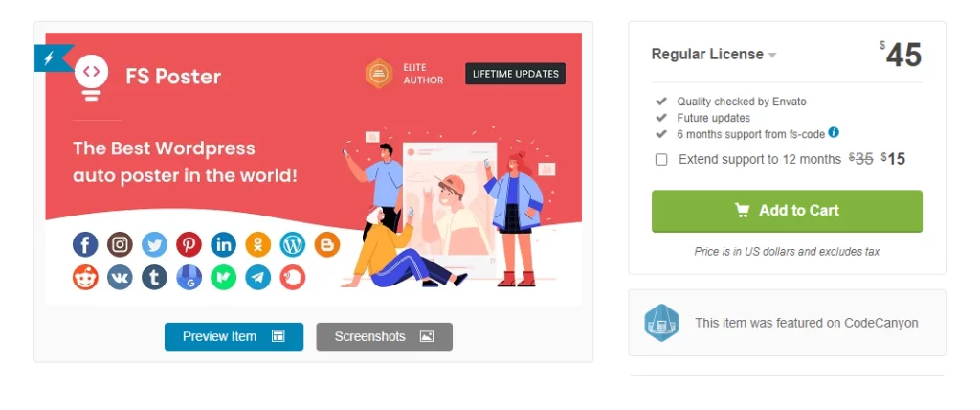The height and width of the screenshot is (410, 980).
Task: Click the info icon next to fs-code support
Action: [834, 133]
